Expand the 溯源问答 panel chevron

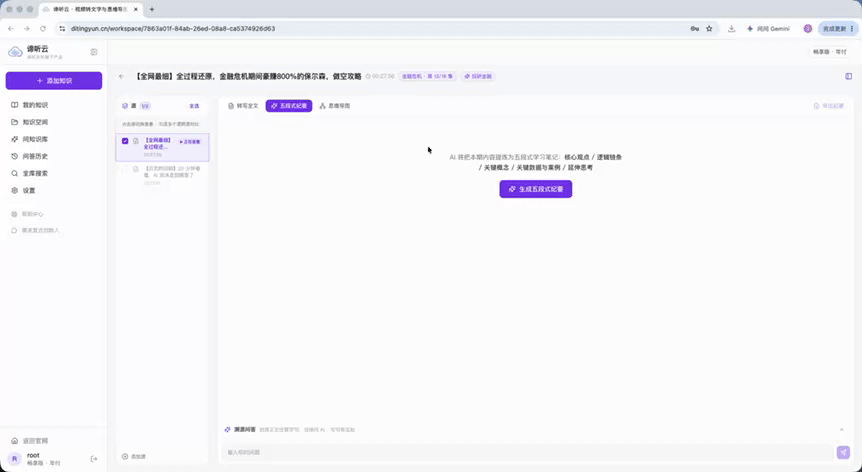[x=842, y=430]
